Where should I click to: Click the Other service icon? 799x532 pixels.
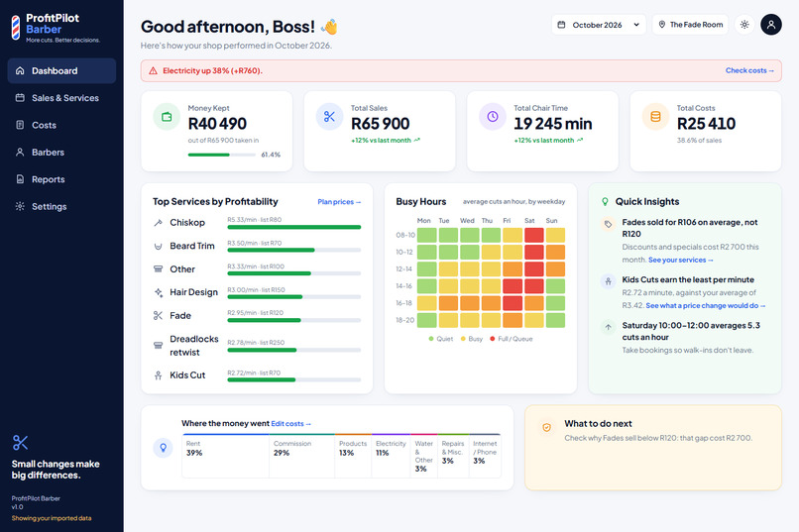coord(158,268)
